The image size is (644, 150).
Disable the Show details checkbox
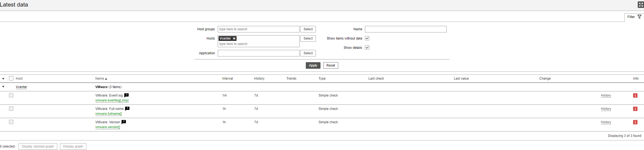(x=367, y=47)
